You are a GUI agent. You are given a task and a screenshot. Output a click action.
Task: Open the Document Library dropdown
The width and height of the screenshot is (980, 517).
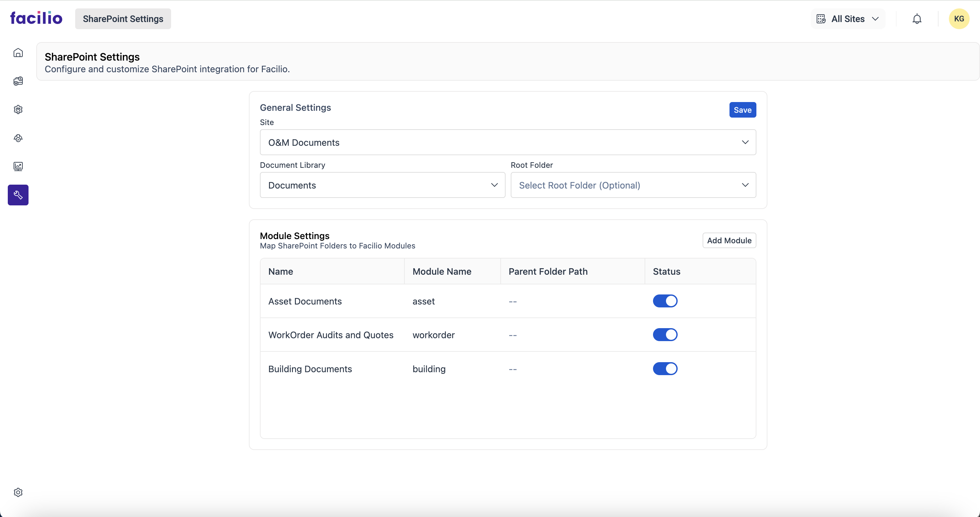point(382,185)
